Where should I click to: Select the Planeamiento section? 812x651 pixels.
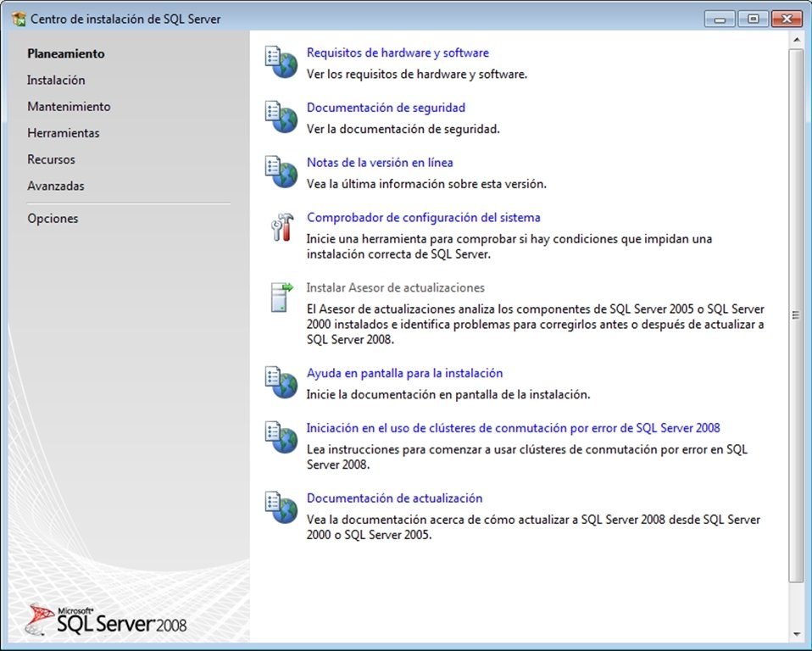click(66, 53)
